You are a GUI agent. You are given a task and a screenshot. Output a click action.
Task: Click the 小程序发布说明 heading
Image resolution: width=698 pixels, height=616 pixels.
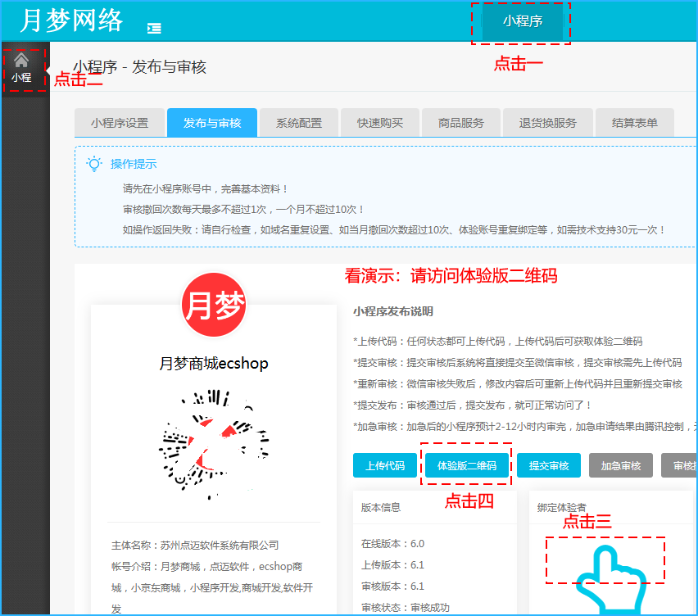393,311
